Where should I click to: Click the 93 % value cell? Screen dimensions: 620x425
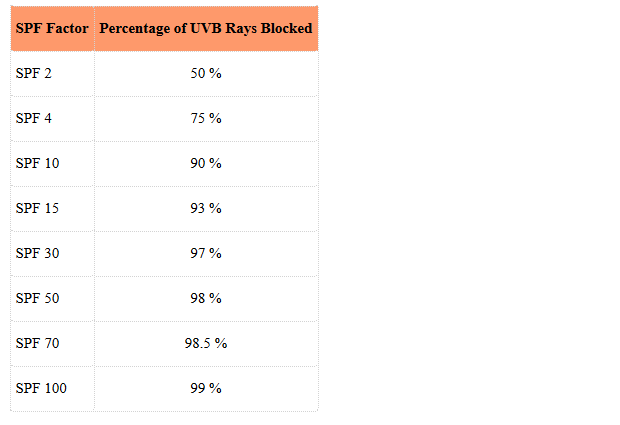(x=206, y=209)
